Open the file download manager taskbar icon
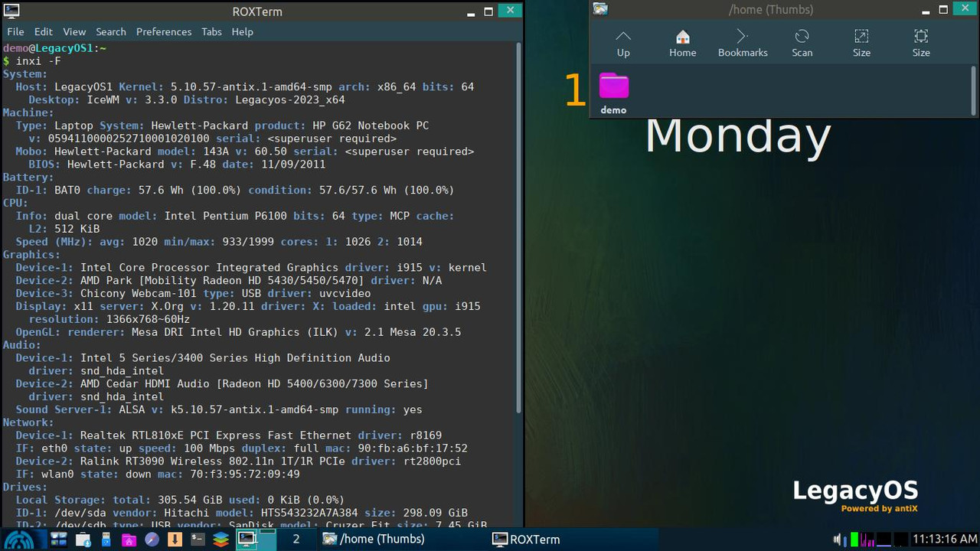980x551 pixels. 83,540
